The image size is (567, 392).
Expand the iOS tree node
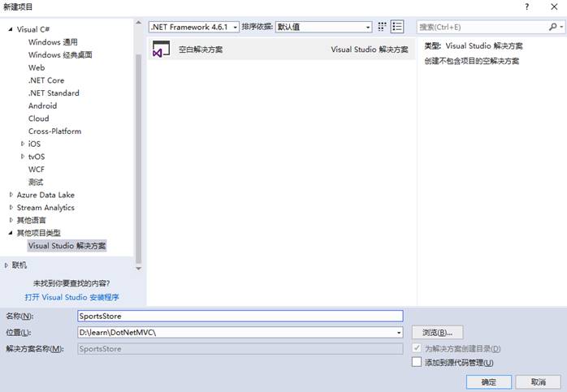click(x=23, y=144)
